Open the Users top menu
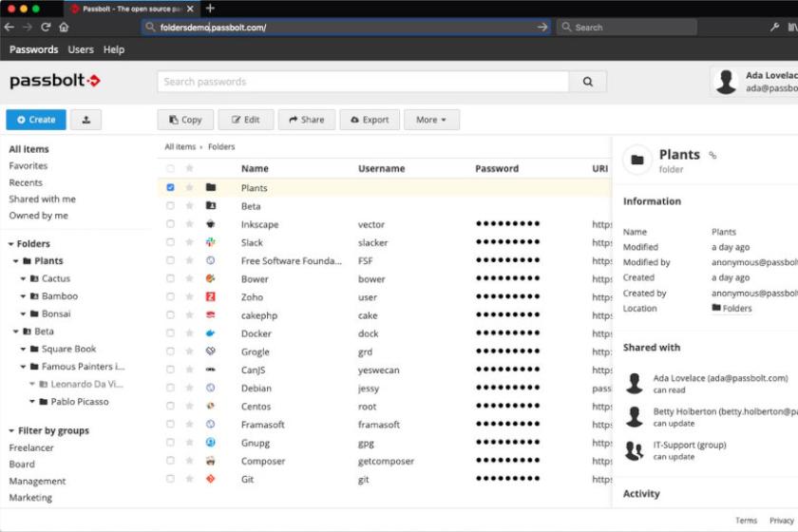The width and height of the screenshot is (798, 532). (x=81, y=49)
